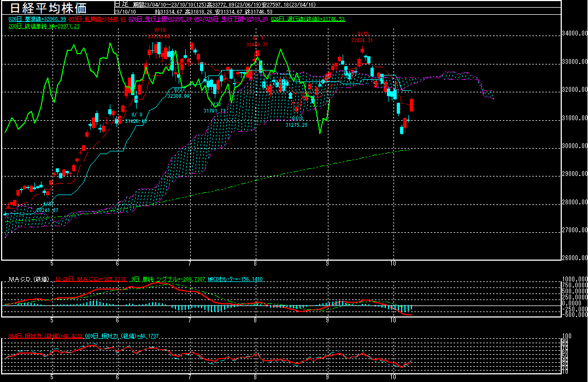
Task: Click the 7/12 low annotation 31791.71
Action: point(215,111)
